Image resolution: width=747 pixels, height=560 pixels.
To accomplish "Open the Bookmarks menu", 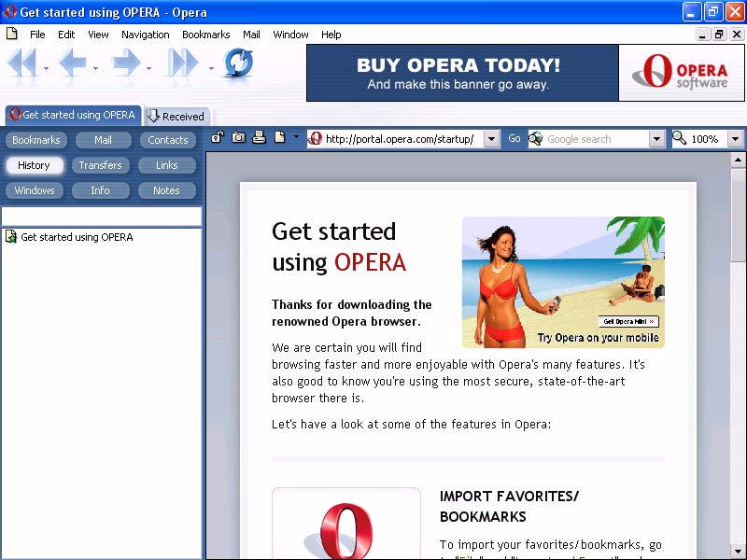I will pos(205,35).
